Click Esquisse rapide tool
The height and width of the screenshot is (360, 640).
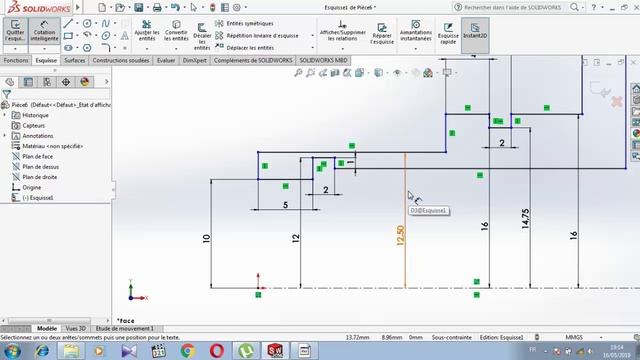tap(448, 33)
